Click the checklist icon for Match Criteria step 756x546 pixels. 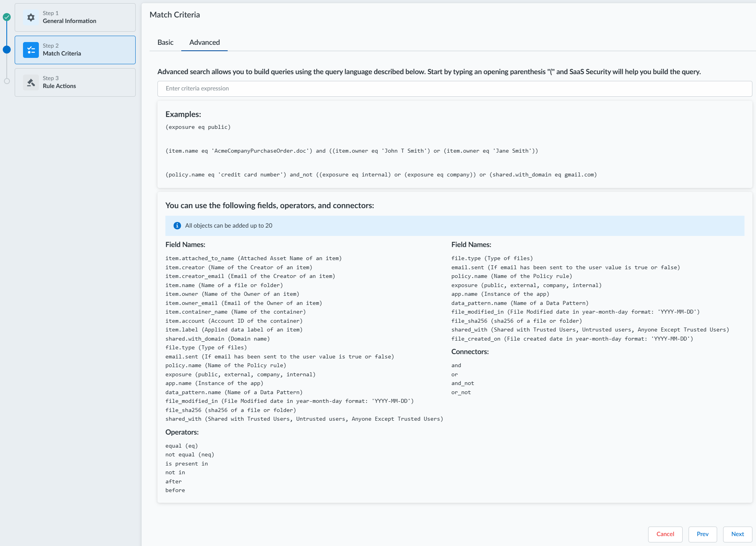(x=31, y=50)
